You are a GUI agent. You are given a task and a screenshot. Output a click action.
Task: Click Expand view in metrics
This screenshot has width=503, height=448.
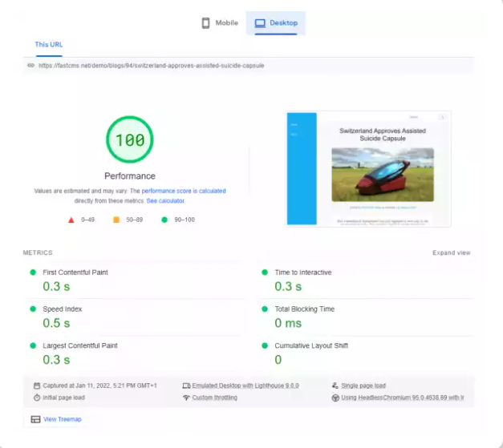[451, 252]
